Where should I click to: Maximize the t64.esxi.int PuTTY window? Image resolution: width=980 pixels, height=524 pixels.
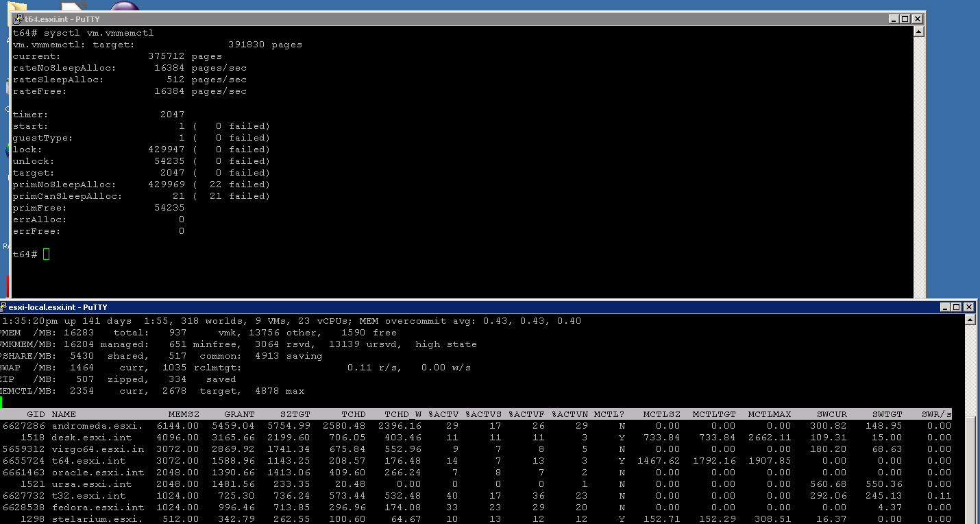click(905, 19)
